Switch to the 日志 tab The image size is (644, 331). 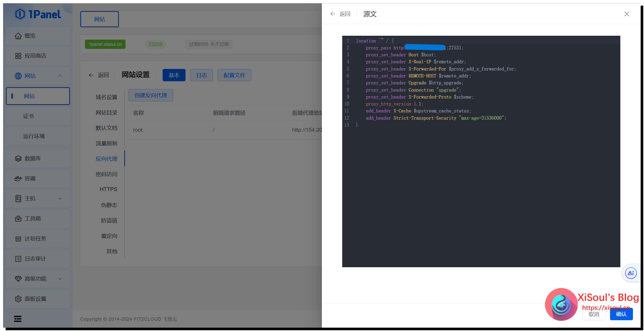[x=201, y=75]
